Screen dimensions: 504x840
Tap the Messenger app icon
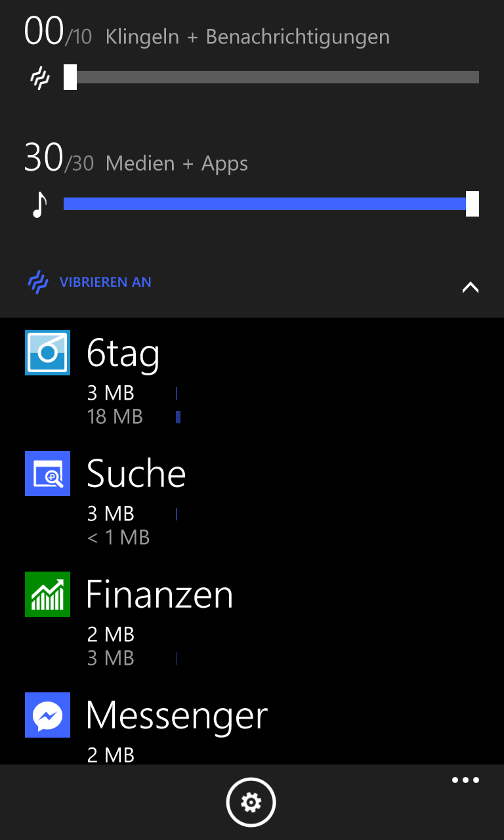click(47, 715)
